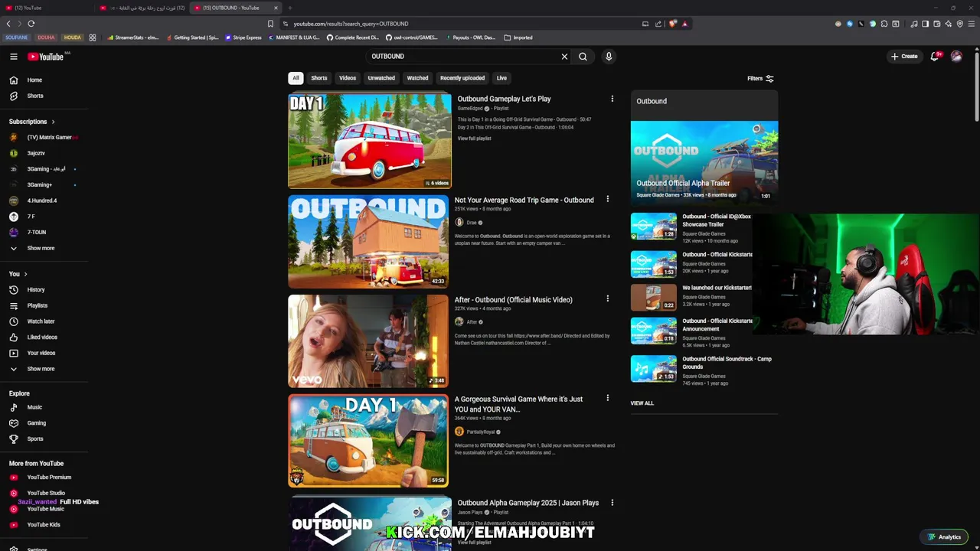Select the All filter chip
Viewport: 980px width, 551px height.
pyautogui.click(x=296, y=78)
